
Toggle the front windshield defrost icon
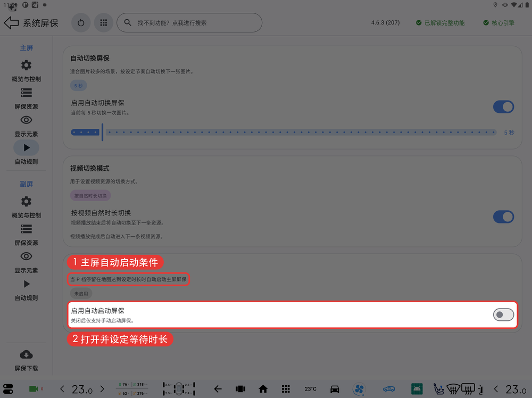(453, 389)
